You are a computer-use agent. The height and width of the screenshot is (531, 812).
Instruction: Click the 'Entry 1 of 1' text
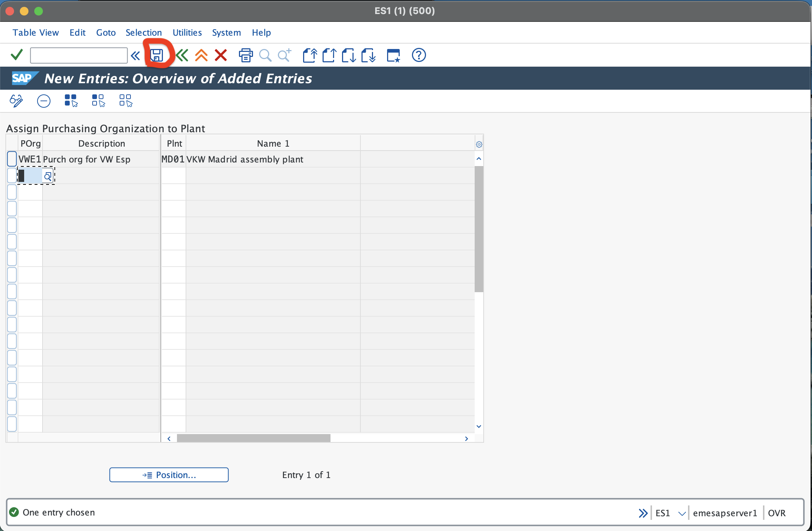306,475
